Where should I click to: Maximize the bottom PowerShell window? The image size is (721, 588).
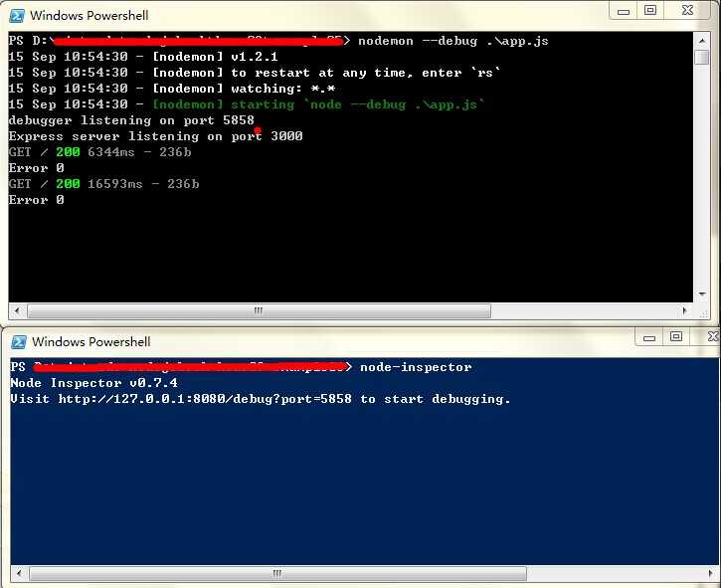(675, 337)
